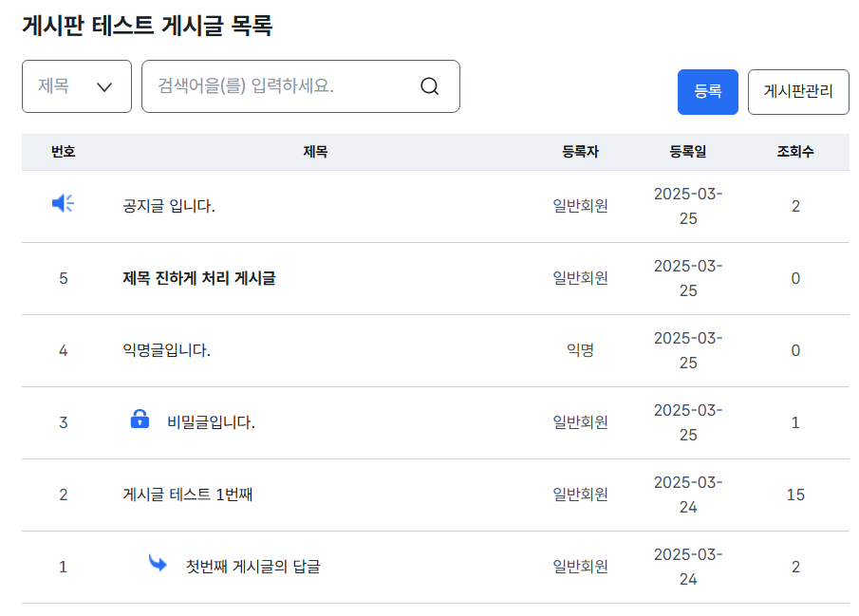Image resolution: width=859 pixels, height=616 pixels.
Task: Open the reply 첫번째 게시글의 답글
Action: point(253,567)
